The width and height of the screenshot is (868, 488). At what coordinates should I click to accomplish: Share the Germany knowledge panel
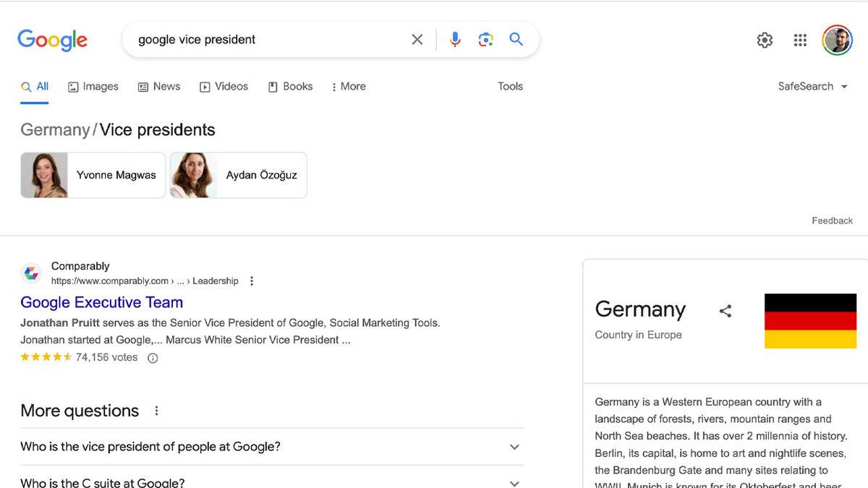pyautogui.click(x=726, y=310)
